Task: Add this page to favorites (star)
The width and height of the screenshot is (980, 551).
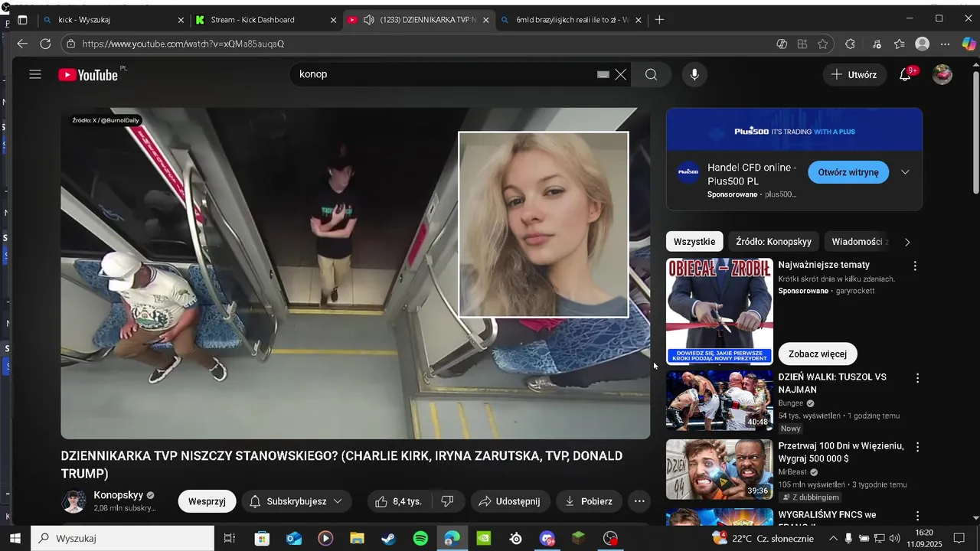Action: tap(823, 44)
